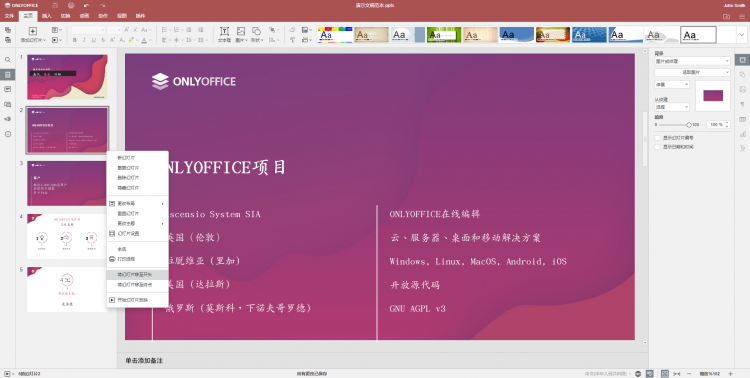Click the Save icon in title bar
This screenshot has width=750, height=378.
55,5
